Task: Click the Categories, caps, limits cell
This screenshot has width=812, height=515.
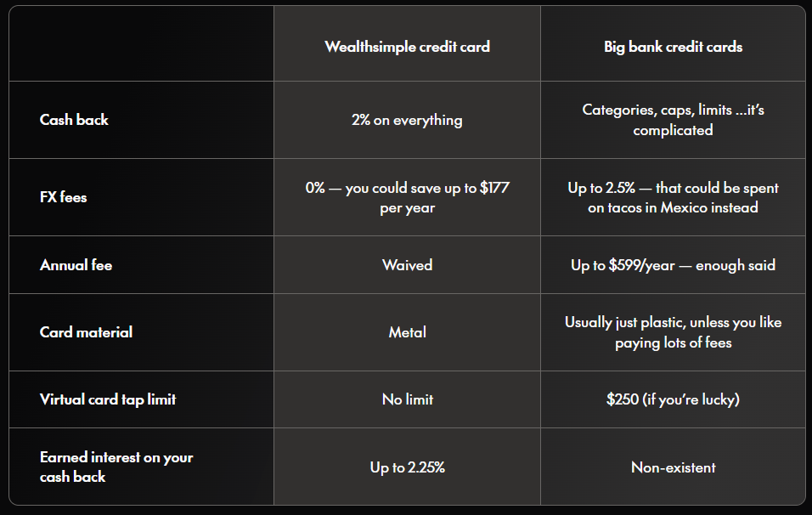Action: pos(673,120)
